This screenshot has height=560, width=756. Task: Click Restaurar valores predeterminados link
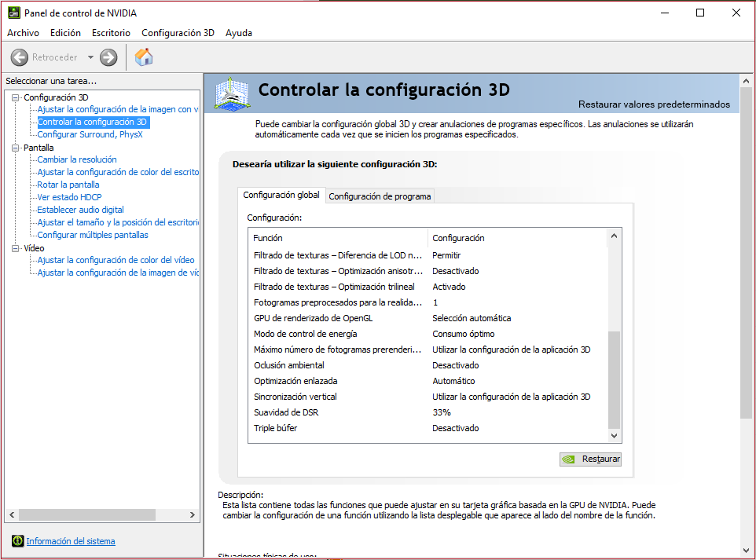click(x=654, y=104)
